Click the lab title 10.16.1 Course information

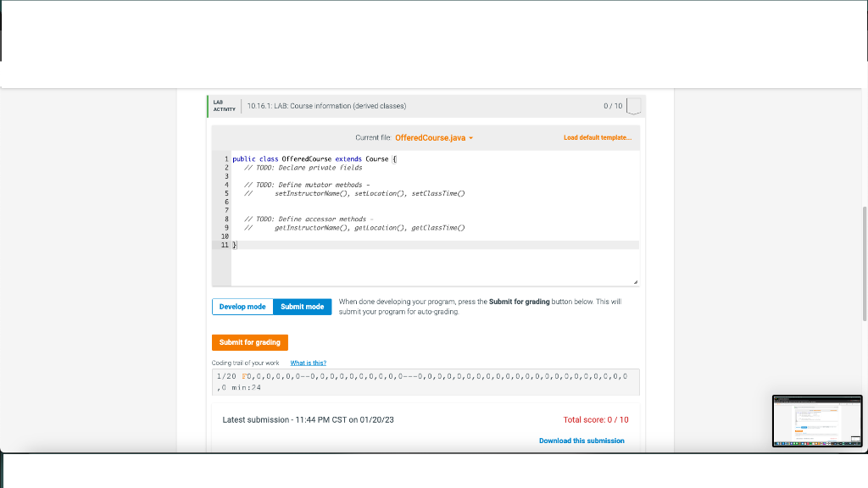pos(327,106)
